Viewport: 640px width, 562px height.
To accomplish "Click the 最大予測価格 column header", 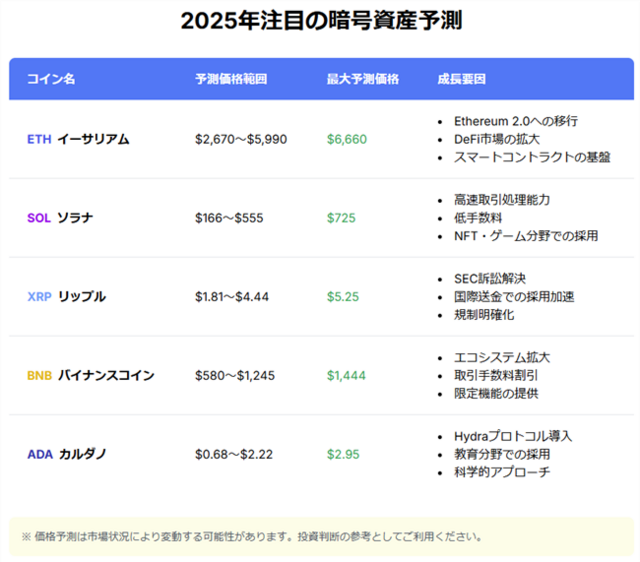I will (362, 79).
